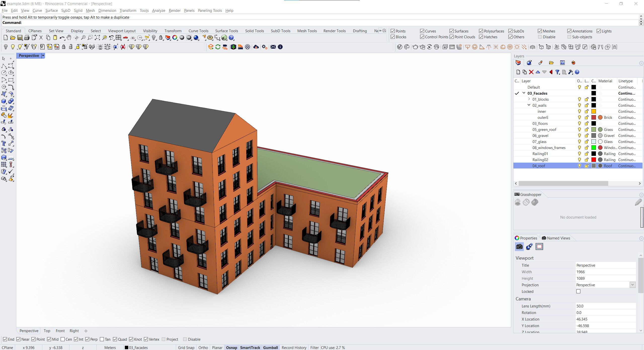This screenshot has width=644, height=350.
Task: Click the outerE layer red color swatch
Action: point(593,117)
